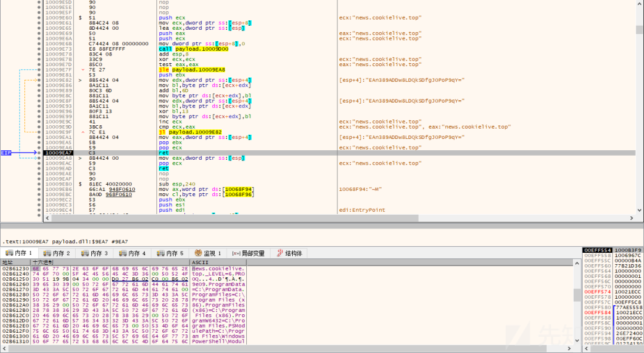Click the disassembly horizontal scrollbar right arrow
This screenshot has height=353, width=644.
(x=631, y=218)
